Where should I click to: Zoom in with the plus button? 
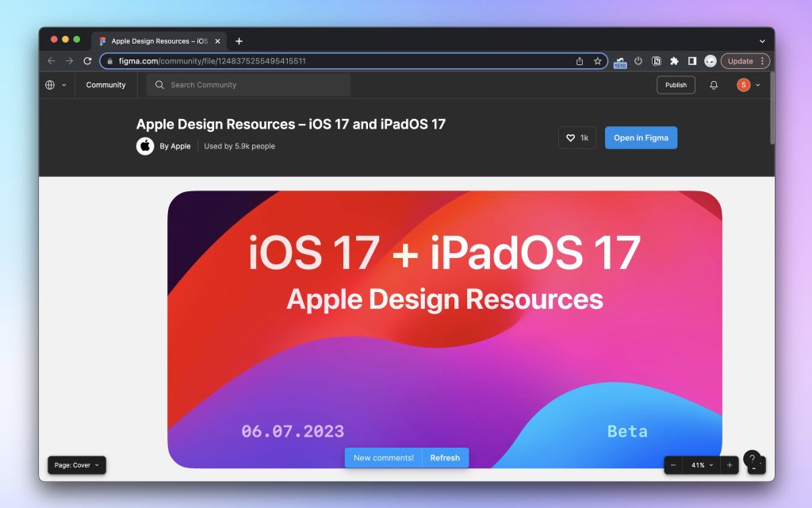[x=730, y=465]
